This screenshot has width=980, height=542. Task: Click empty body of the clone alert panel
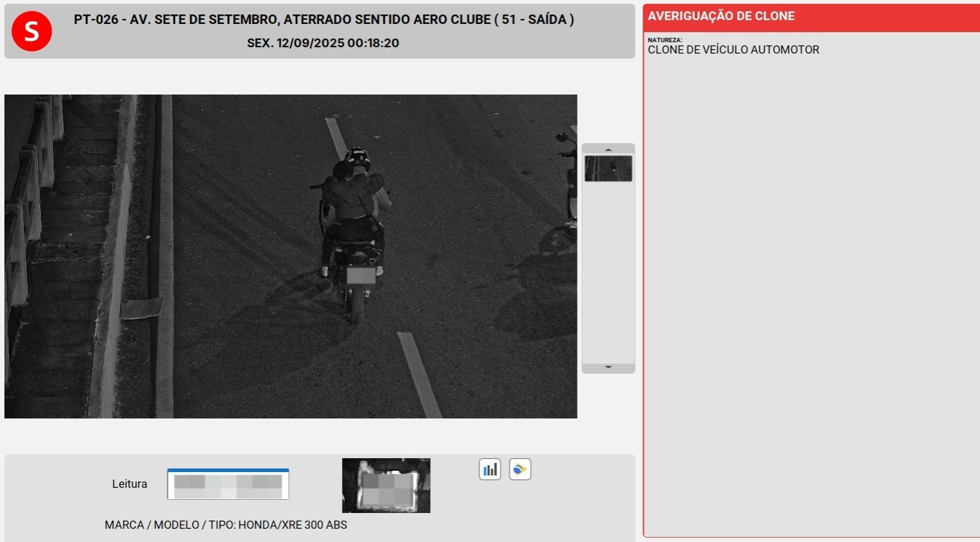click(810, 284)
